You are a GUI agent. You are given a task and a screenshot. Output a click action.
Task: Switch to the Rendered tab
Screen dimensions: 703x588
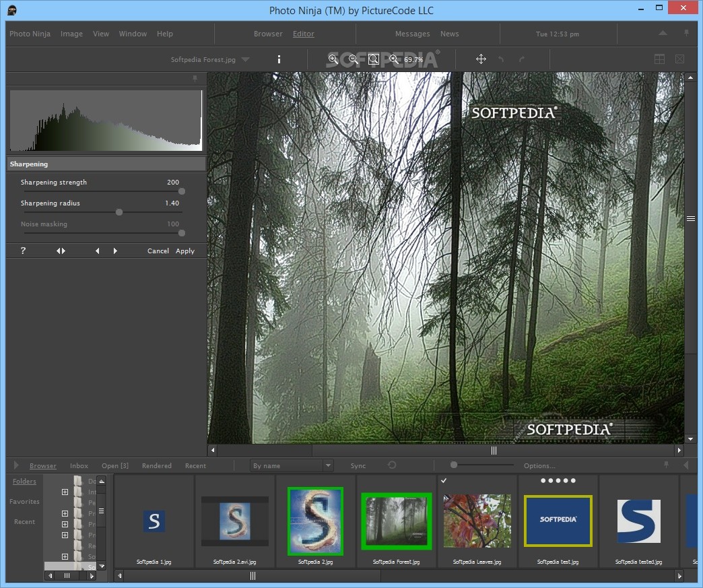pos(156,465)
